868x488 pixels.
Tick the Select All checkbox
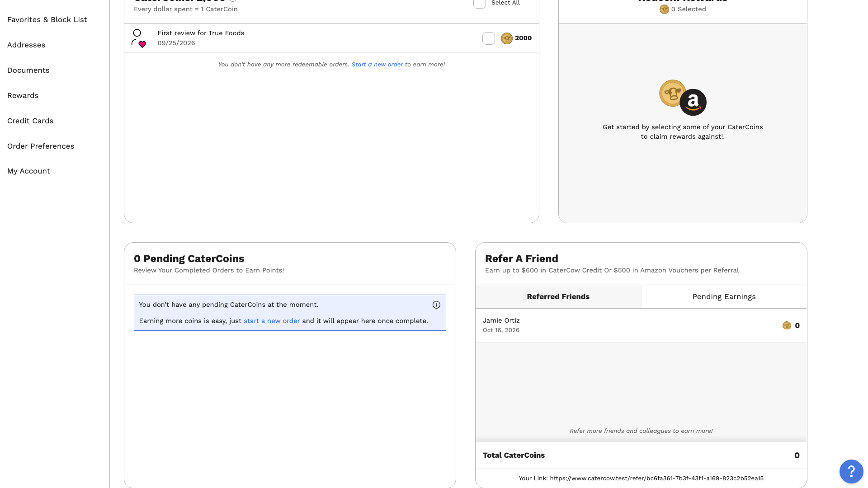point(480,3)
